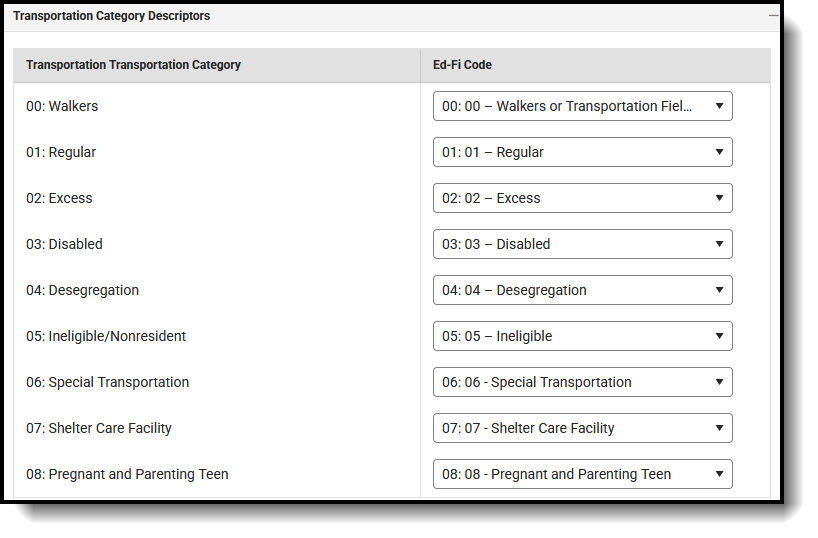Click the arrow on the Shelter Care Facility dropdown
Screen dimensions: 818x538
719,428
